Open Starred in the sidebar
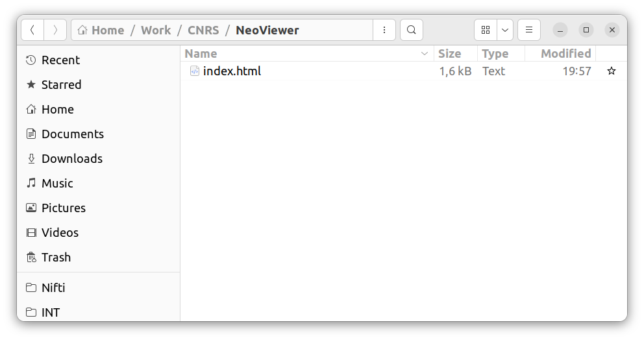 pyautogui.click(x=61, y=85)
